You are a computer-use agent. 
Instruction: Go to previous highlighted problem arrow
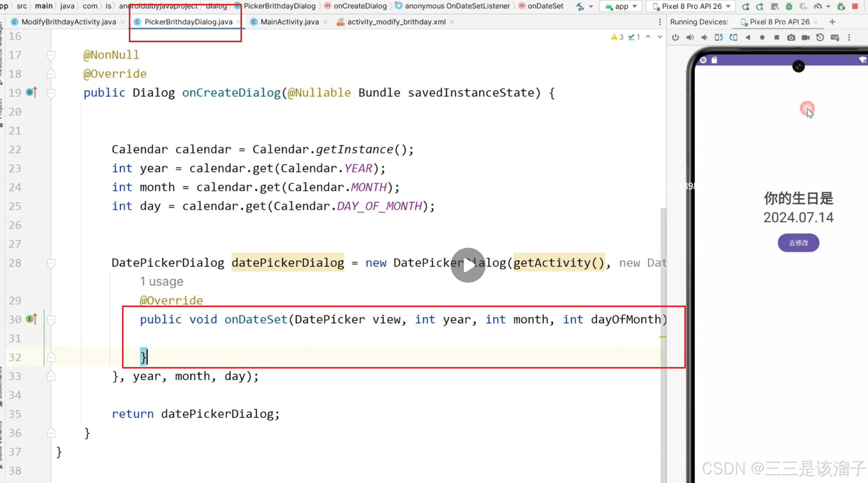648,37
